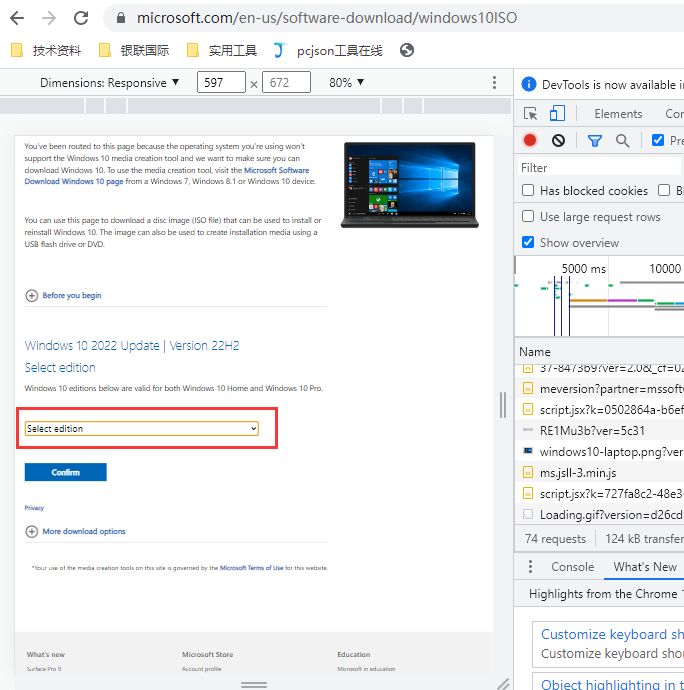This screenshot has width=684, height=690.
Task: Open Dimensions: Responsive dropdown
Action: pos(110,83)
